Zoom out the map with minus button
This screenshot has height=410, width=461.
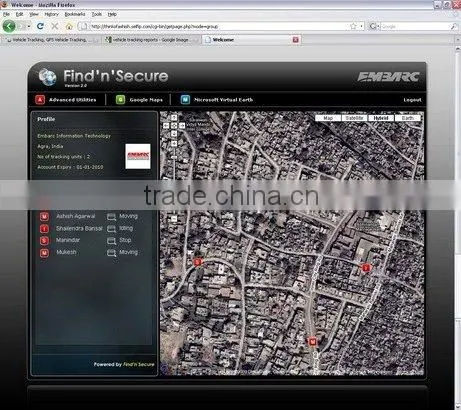click(174, 219)
